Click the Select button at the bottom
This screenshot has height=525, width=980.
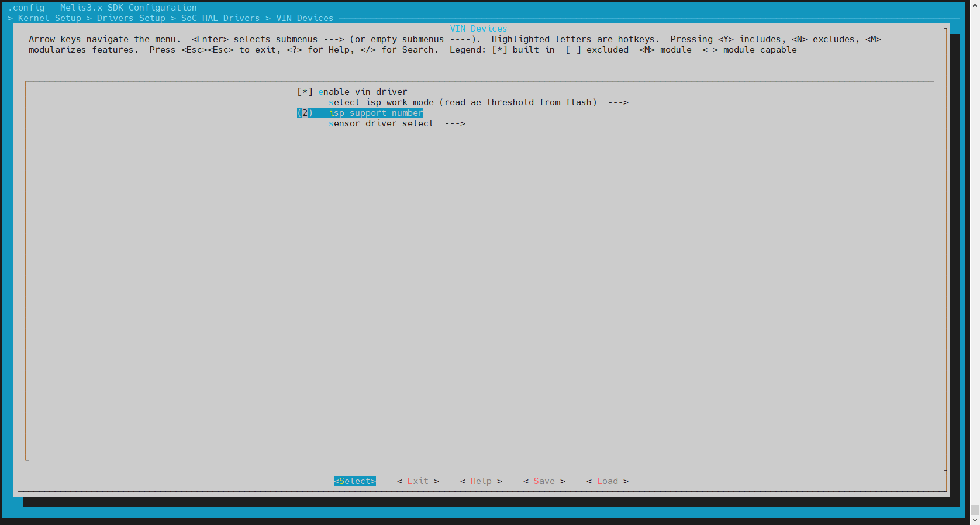[x=355, y=481]
